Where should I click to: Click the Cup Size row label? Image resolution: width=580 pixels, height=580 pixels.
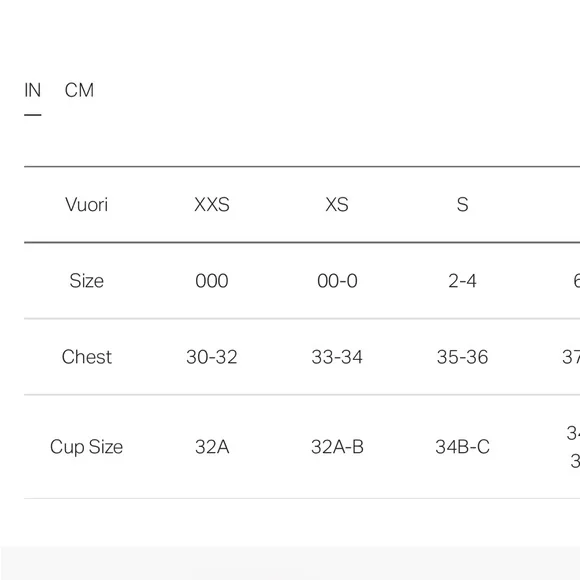87,447
